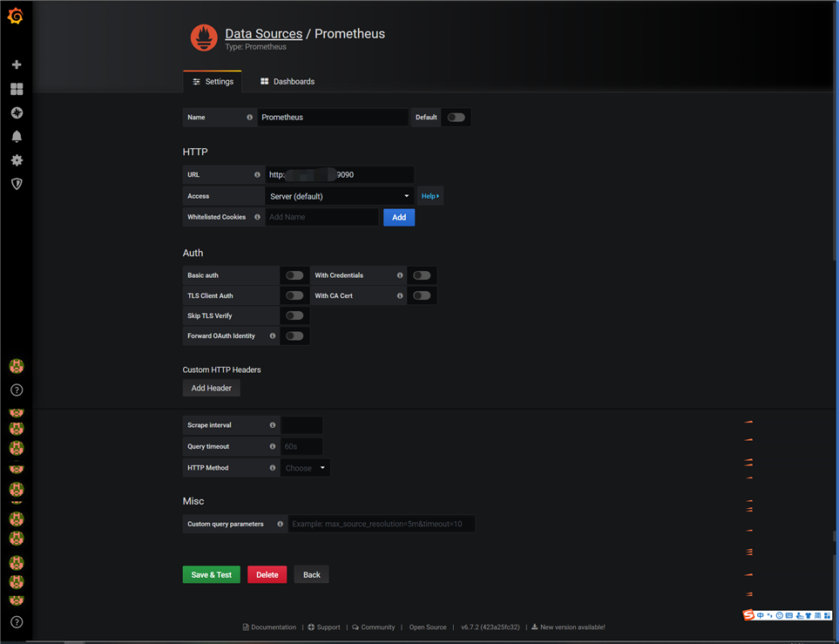The image size is (839, 644).
Task: Click Add Header button
Action: coord(212,388)
